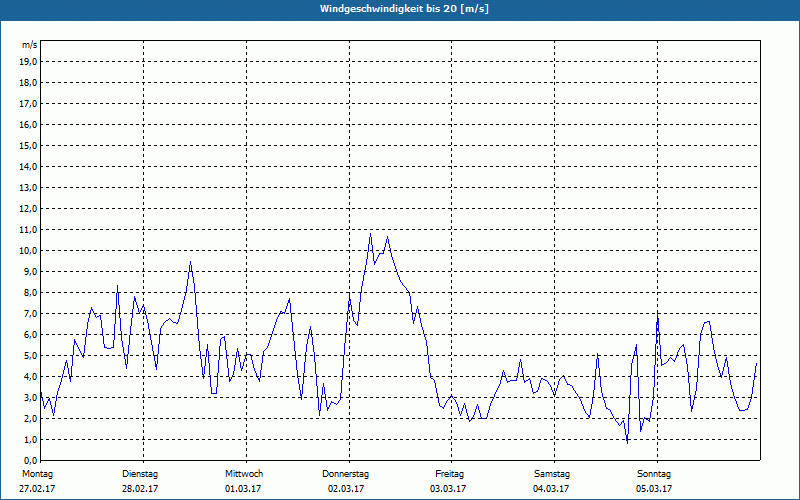Click the date '05.03.17'
Screen dimensions: 800x500
[x=654, y=489]
